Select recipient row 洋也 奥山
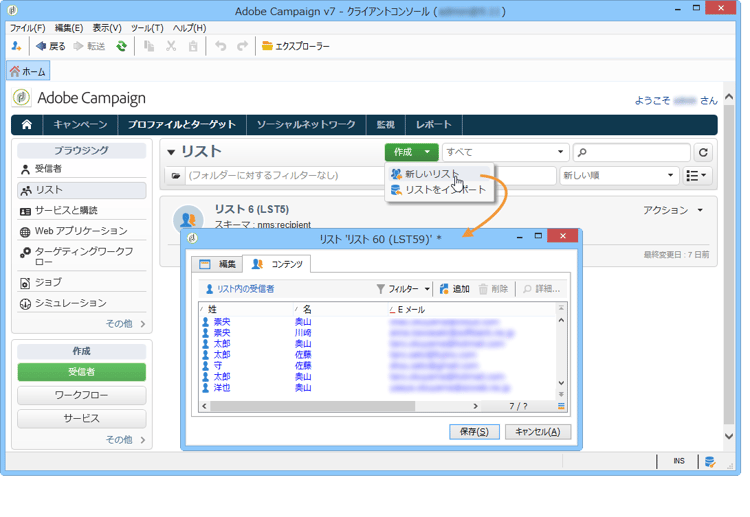This screenshot has height=517, width=750. 378,387
